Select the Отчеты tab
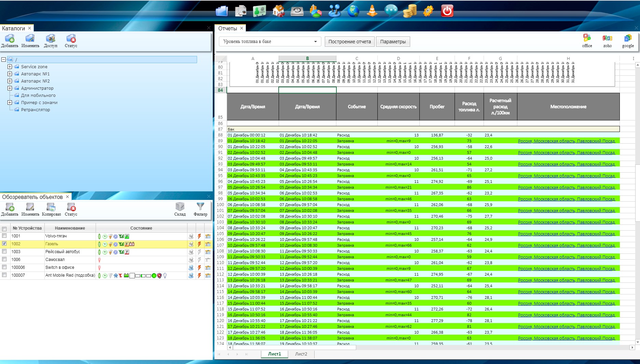Image resolution: width=640 pixels, height=364 pixels. 227,28
